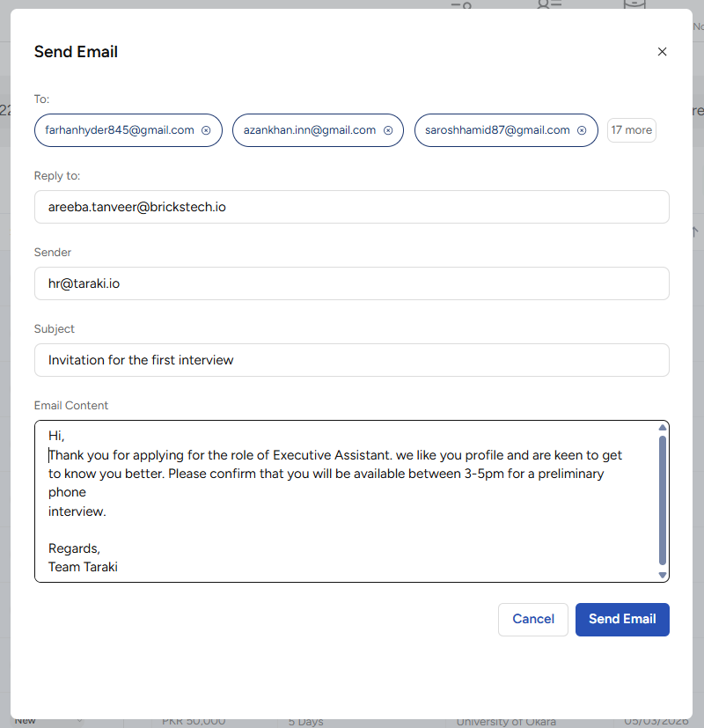Select the azankhan.inn@gmail.com address chip
704x728 pixels.
pos(309,130)
